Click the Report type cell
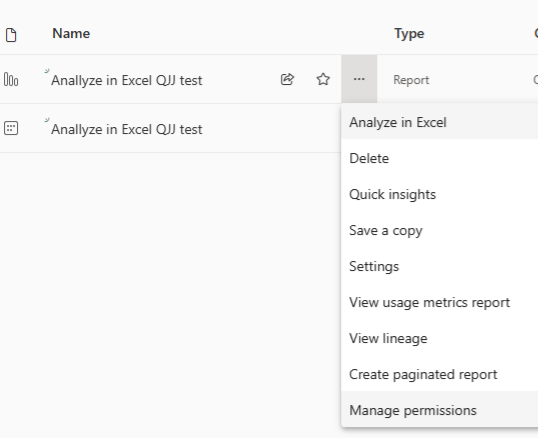Screen dimensions: 538x438 click(411, 80)
